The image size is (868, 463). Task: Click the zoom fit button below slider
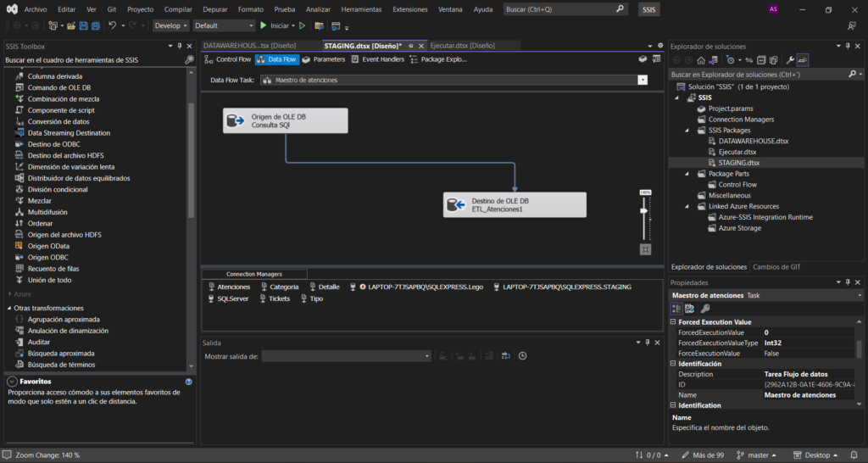point(645,249)
